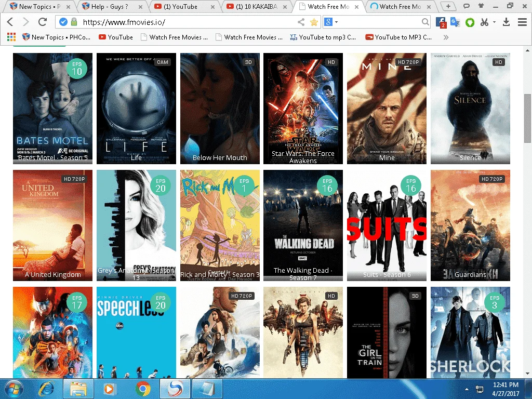Open the browser main menu (hamburger)
The image size is (532, 399).
[522, 22]
